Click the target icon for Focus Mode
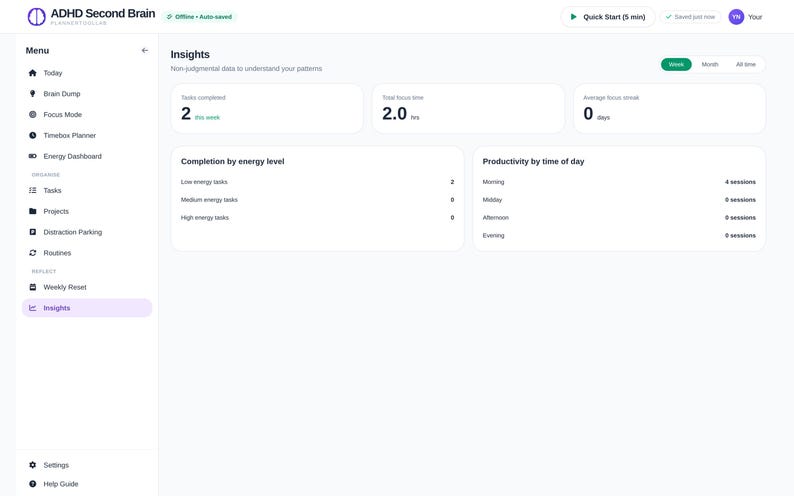794x496 pixels. click(x=32, y=114)
